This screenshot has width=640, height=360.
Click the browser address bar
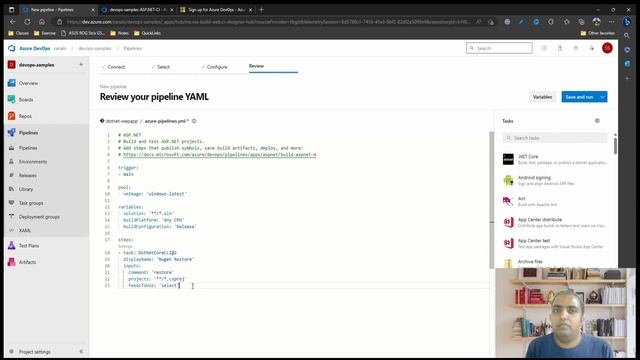click(269, 22)
